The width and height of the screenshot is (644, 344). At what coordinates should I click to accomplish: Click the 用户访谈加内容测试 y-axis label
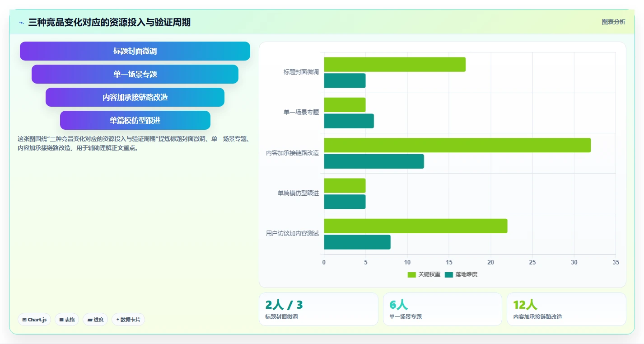293,233
